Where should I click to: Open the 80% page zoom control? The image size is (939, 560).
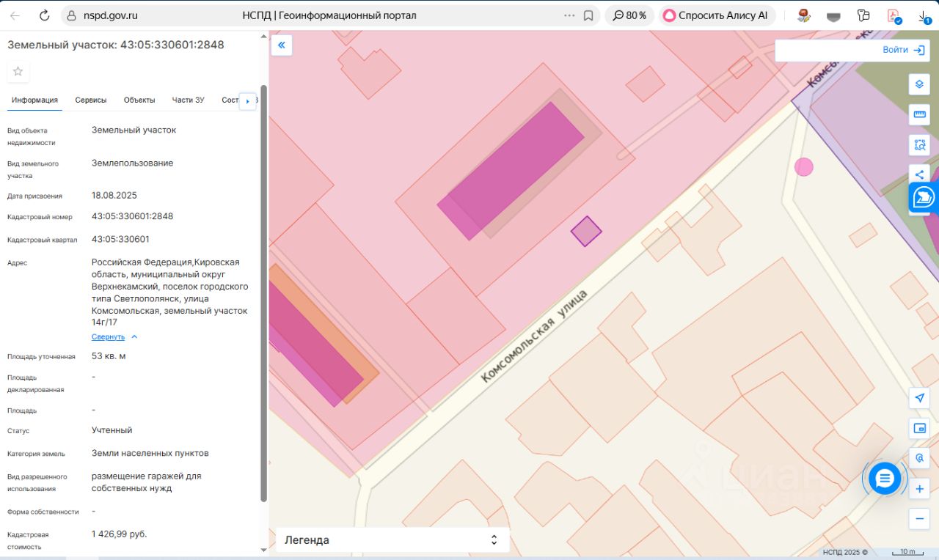click(x=630, y=15)
